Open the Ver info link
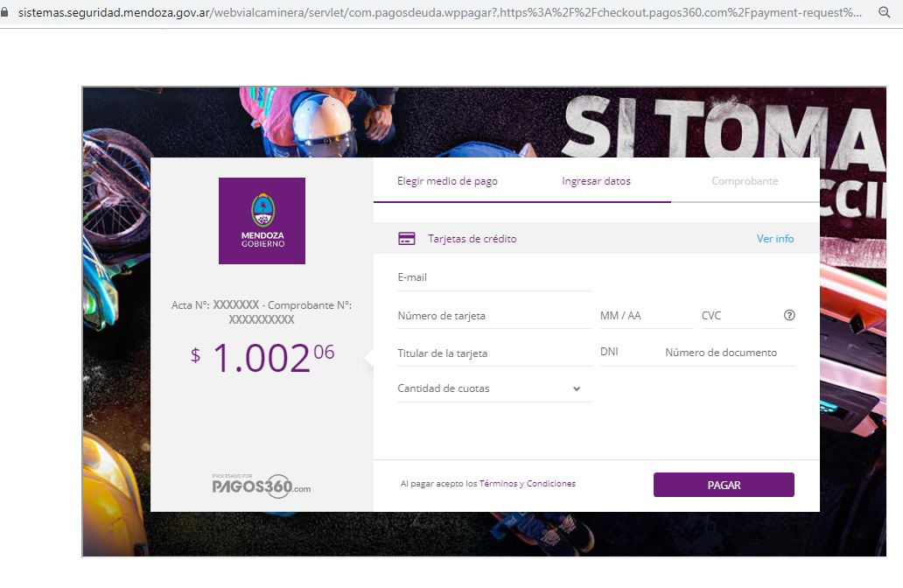 coord(775,238)
